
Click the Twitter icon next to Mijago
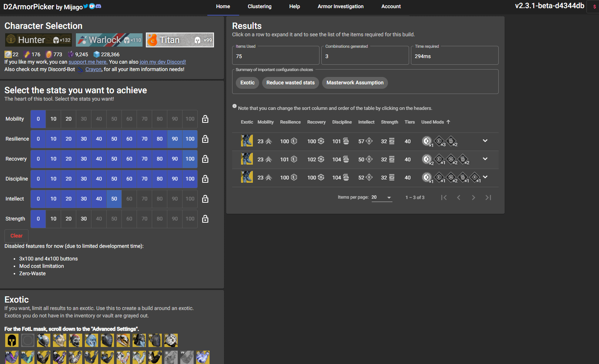86,6
